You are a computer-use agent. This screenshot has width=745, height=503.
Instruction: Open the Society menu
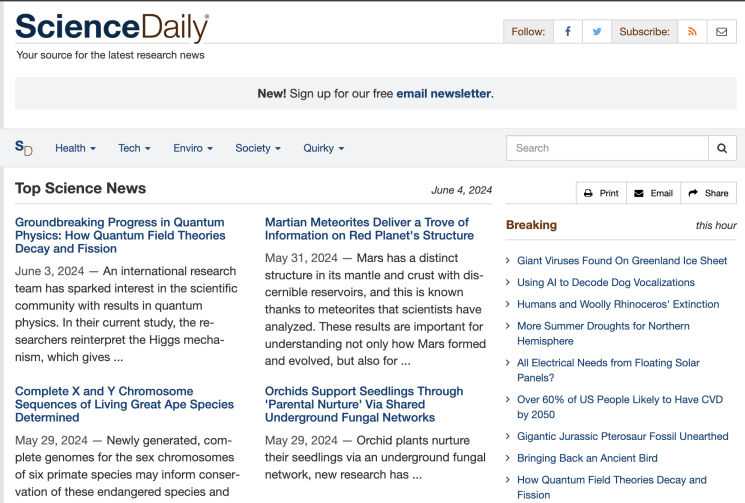(258, 148)
